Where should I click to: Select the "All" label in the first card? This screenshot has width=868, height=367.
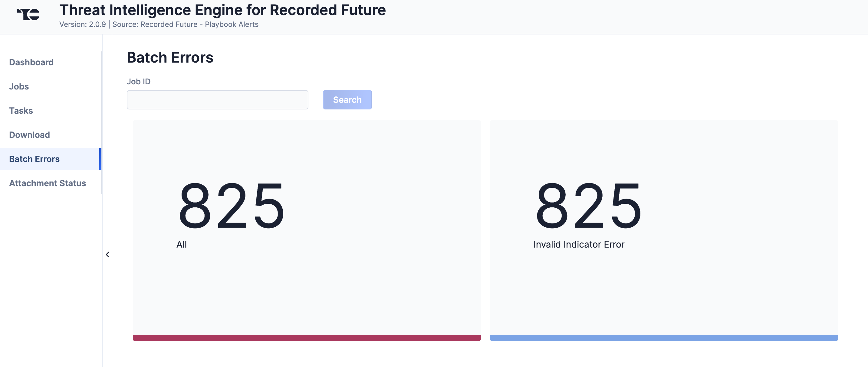(181, 245)
